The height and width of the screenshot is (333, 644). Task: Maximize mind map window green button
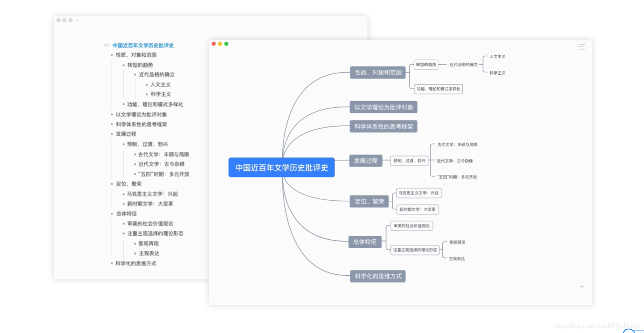[x=226, y=44]
